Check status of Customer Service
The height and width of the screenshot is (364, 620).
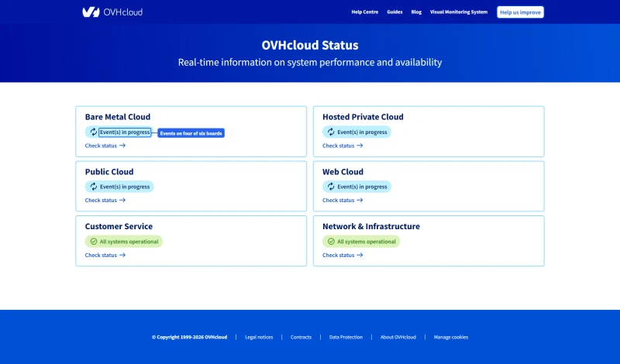(105, 256)
